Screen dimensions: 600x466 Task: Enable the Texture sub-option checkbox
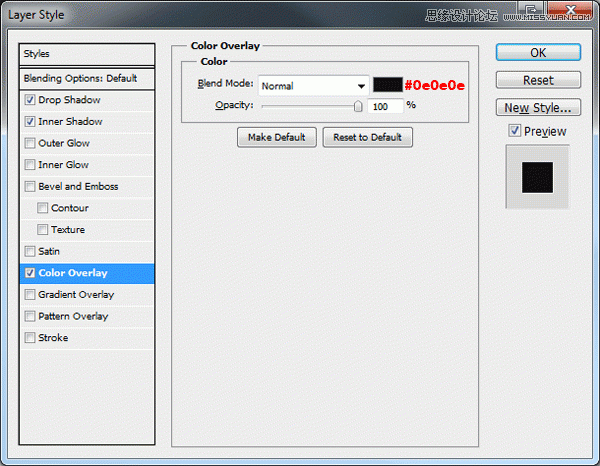point(43,230)
